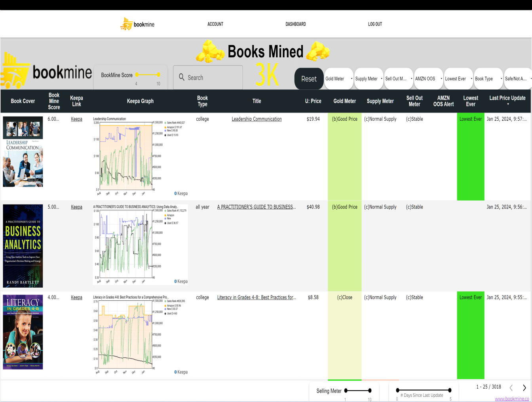Click the Business Analytics book cover
532x402 pixels.
tap(23, 246)
